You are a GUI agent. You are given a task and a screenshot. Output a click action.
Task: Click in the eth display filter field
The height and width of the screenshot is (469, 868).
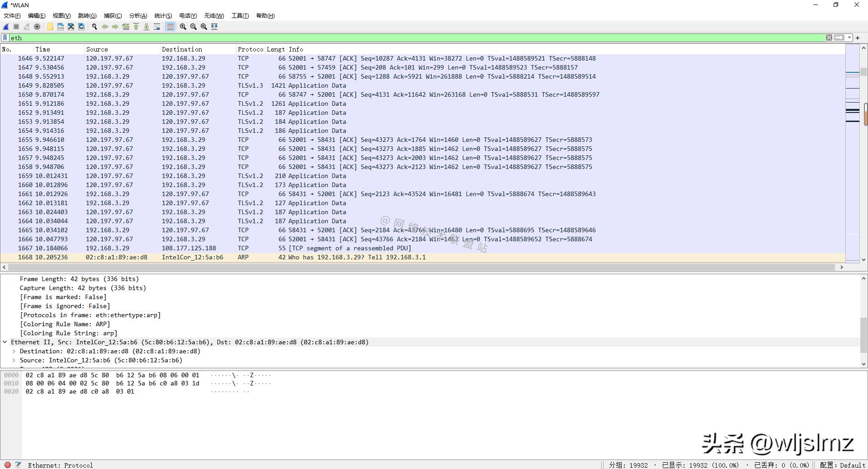coord(407,38)
